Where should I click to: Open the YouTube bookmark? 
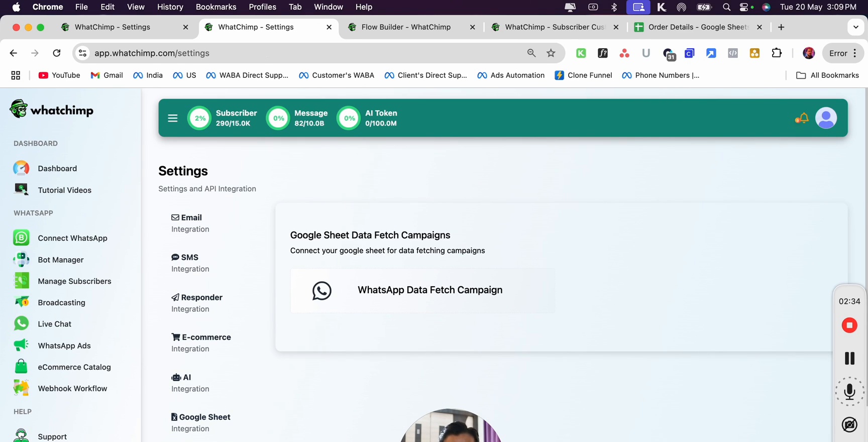(x=59, y=75)
